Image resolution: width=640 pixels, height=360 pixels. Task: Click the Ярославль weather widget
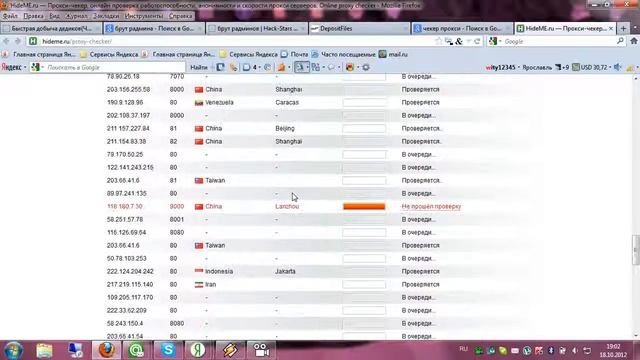click(545, 67)
